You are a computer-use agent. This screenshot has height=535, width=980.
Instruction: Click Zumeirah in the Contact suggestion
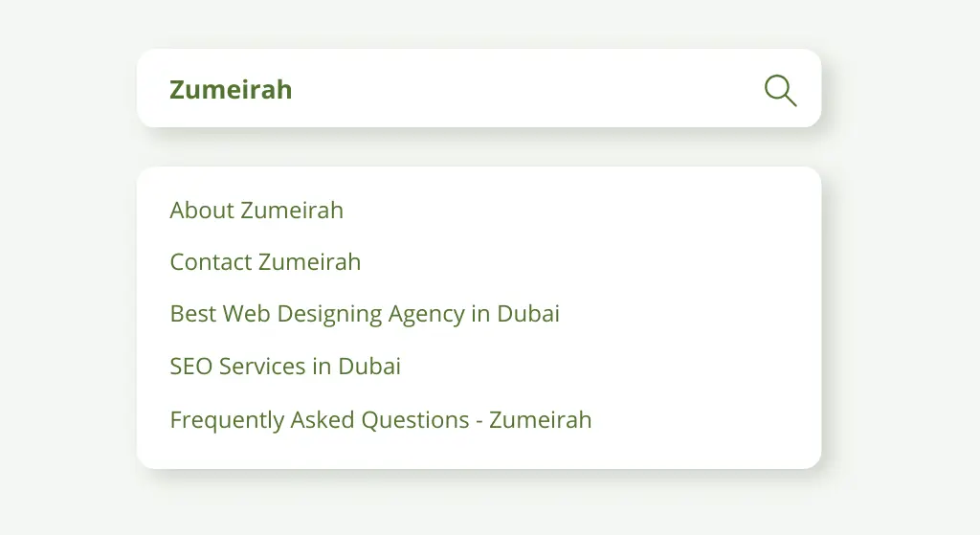tap(309, 261)
